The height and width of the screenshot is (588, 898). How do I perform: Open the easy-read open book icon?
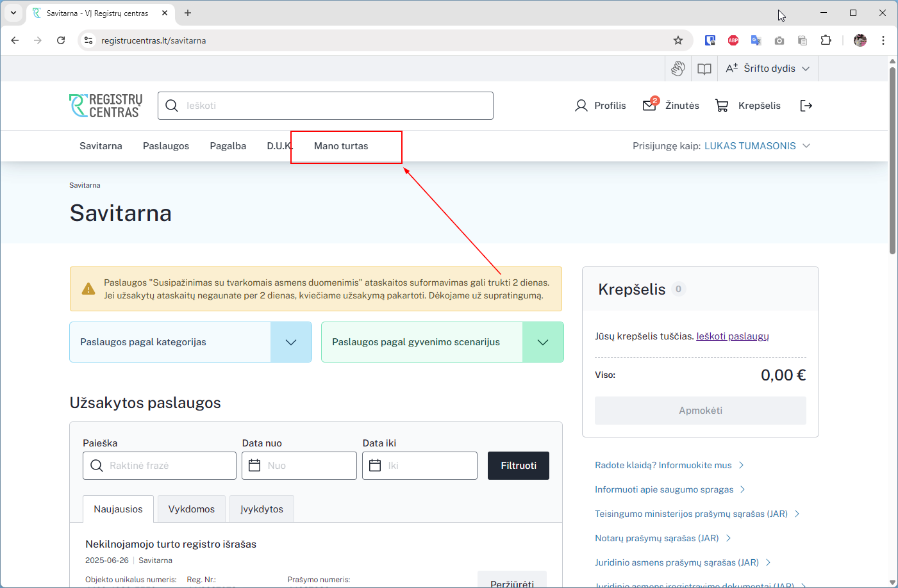click(x=704, y=69)
